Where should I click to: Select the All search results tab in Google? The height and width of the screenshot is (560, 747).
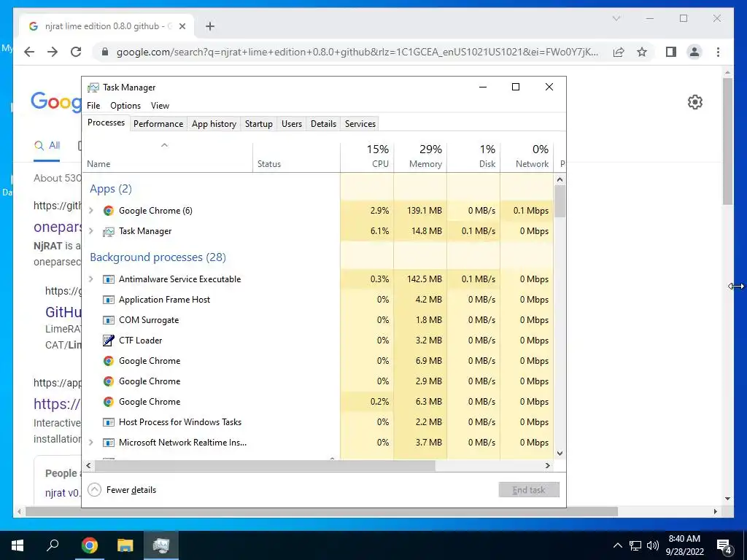47,146
